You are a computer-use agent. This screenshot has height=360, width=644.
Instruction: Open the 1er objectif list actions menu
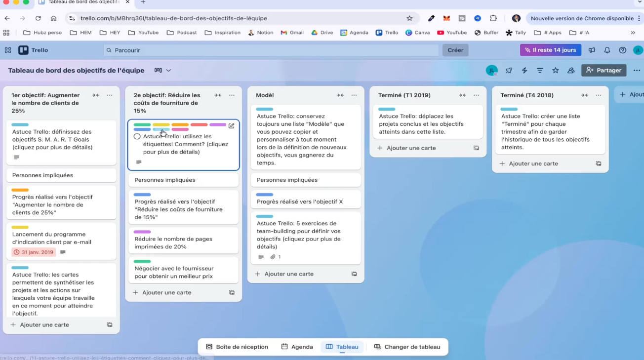[110, 95]
